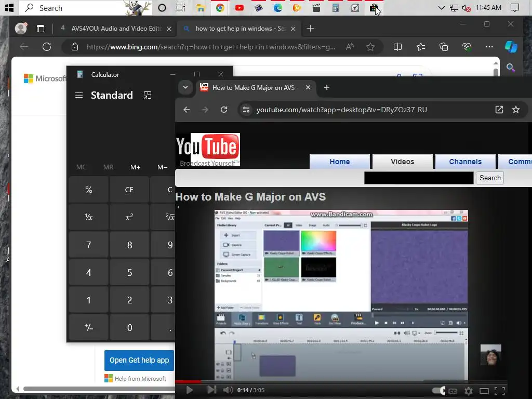
Task: Click calculator digit 0 key
Action: click(129, 327)
